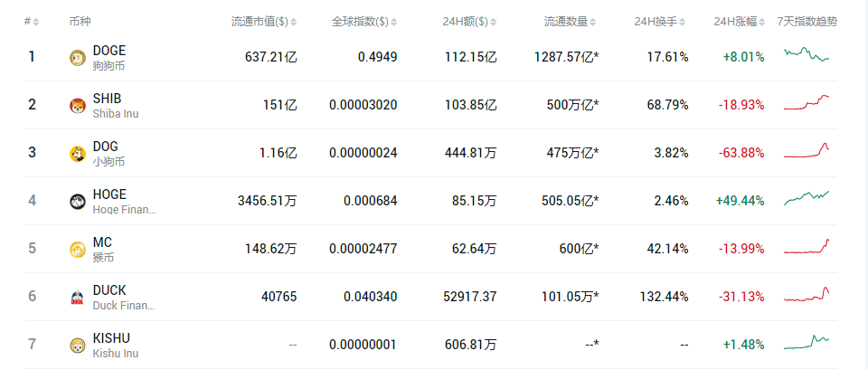Screen dimensions: 868x370
Task: Click the 7天指数趋势 column header
Action: [x=807, y=22]
